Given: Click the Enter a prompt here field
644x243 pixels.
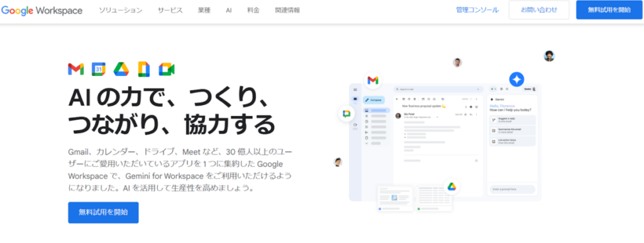Looking at the screenshot, I should pyautogui.click(x=513, y=190).
